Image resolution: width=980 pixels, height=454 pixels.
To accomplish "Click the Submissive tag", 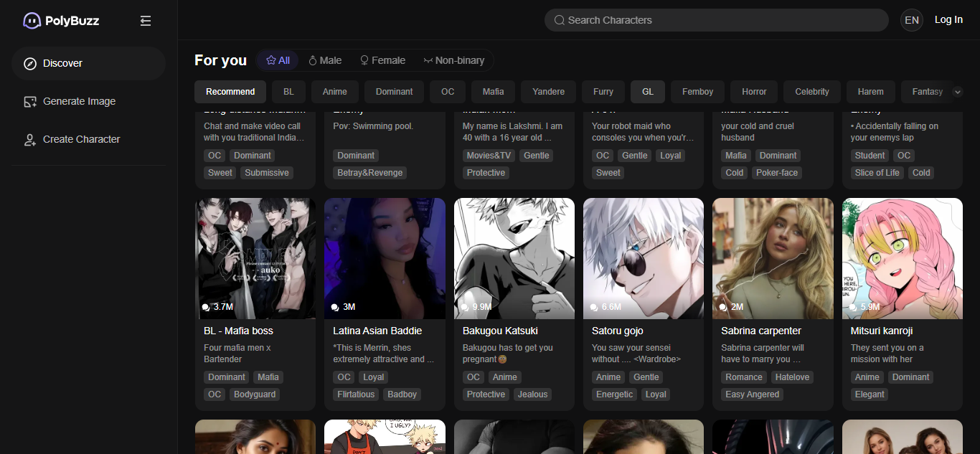I will pos(267,173).
